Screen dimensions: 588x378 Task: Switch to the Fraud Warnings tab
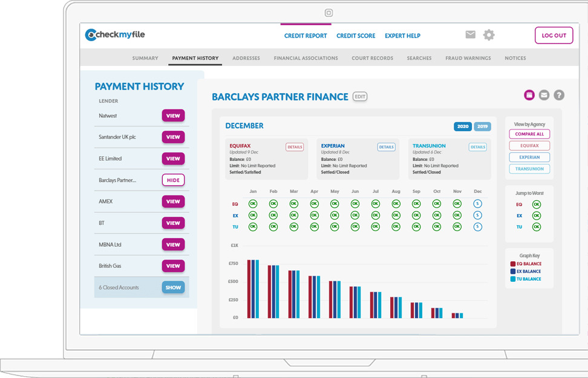(x=468, y=58)
